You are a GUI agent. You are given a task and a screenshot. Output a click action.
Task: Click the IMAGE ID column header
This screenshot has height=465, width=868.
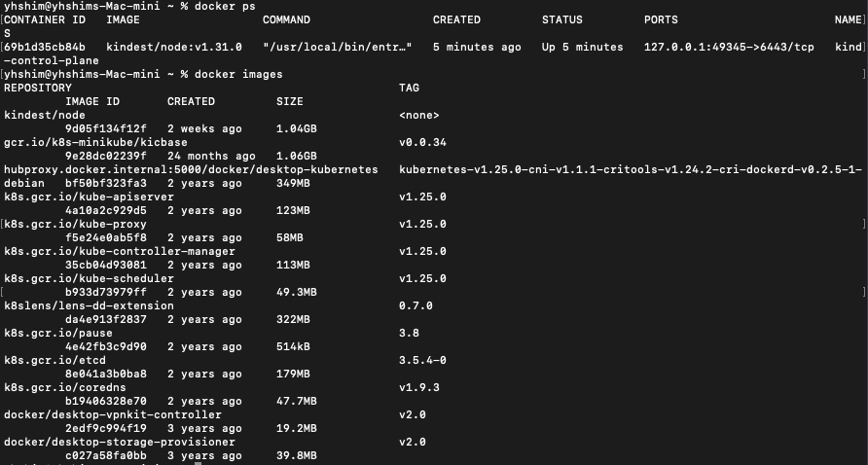pos(92,102)
